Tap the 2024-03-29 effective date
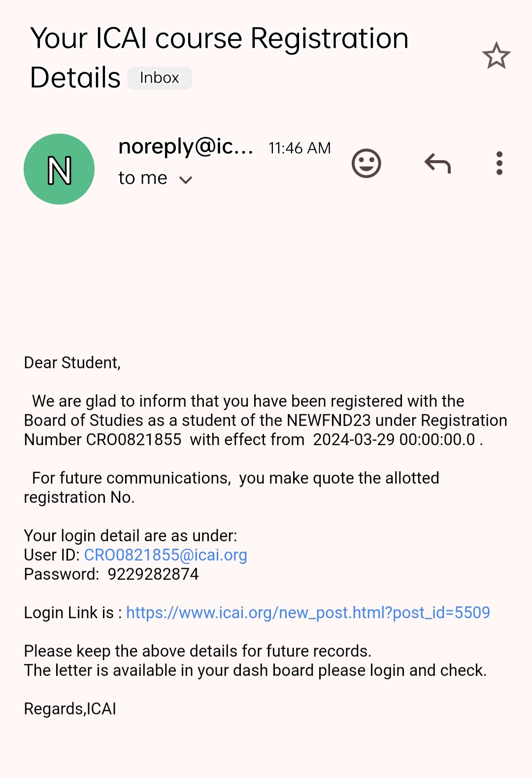 [x=354, y=440]
